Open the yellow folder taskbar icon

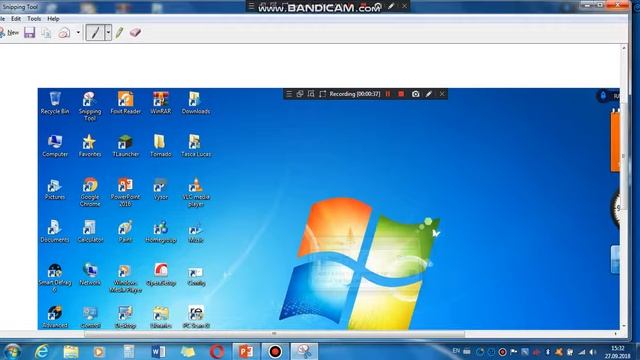[x=188, y=351]
